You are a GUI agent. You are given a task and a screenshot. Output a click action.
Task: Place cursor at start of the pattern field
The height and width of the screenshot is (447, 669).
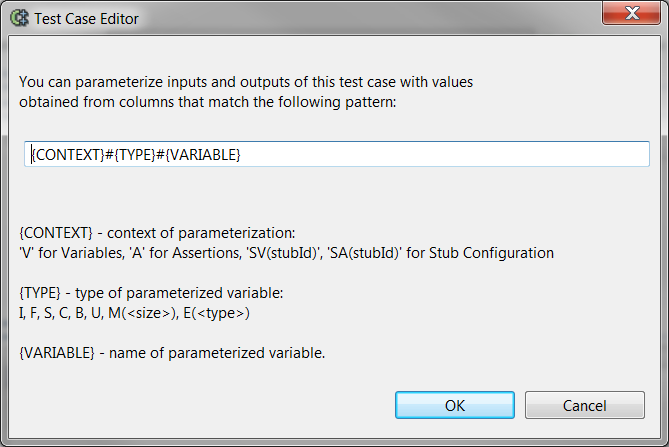(32, 154)
